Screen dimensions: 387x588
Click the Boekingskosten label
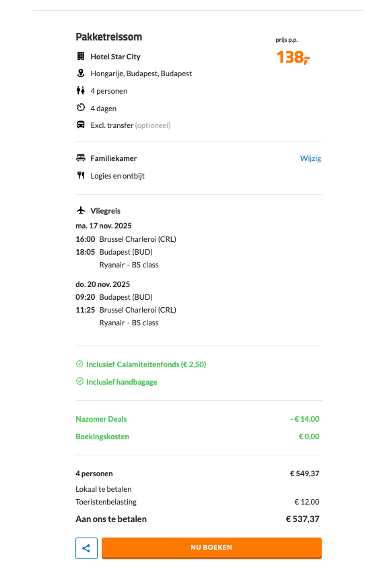pos(102,436)
